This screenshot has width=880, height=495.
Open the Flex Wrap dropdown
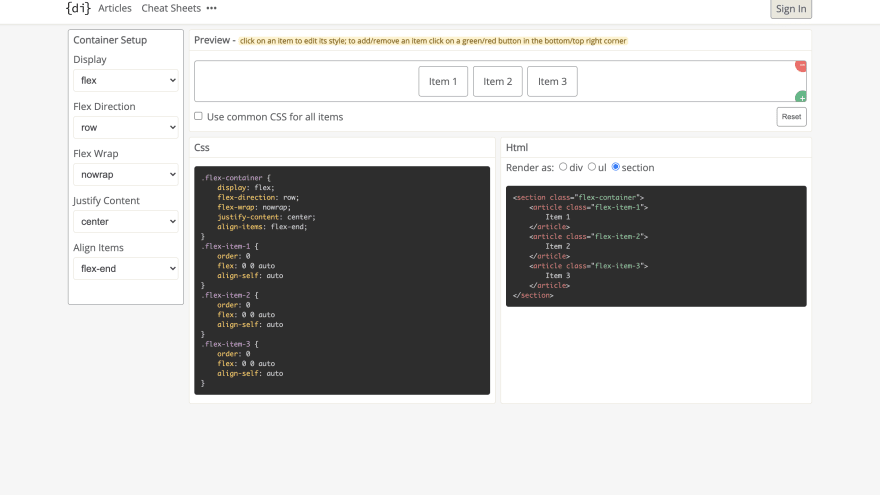pyautogui.click(x=126, y=175)
